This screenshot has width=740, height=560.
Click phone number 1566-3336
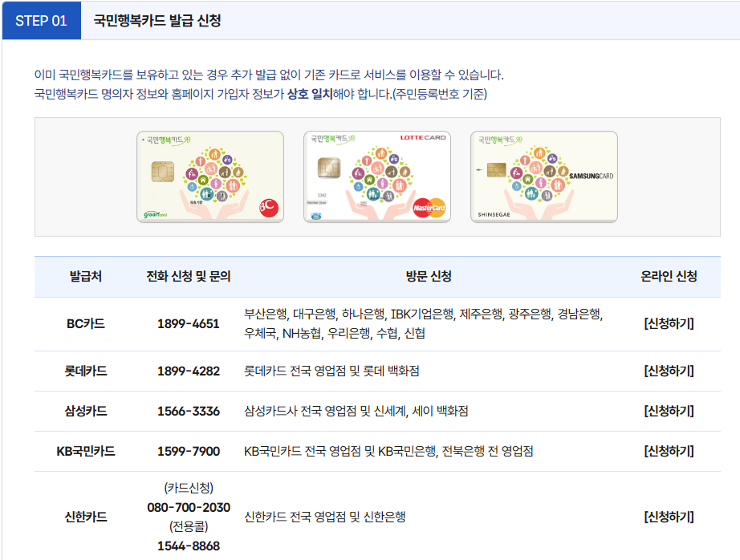[x=189, y=411]
